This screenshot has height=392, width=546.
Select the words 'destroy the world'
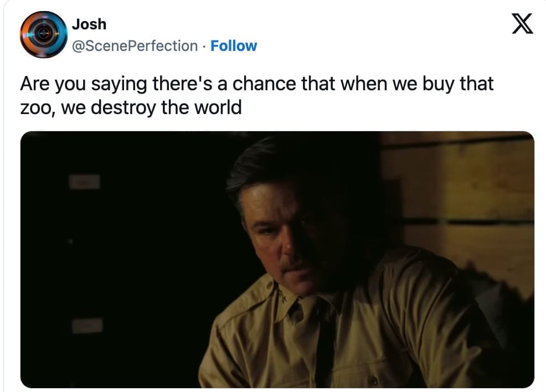[x=166, y=107]
